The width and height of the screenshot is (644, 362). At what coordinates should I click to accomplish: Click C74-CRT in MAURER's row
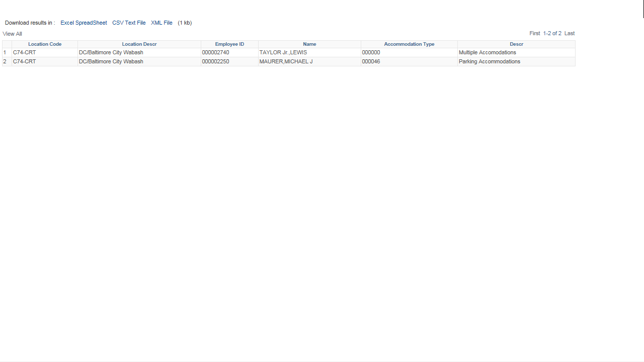point(24,61)
